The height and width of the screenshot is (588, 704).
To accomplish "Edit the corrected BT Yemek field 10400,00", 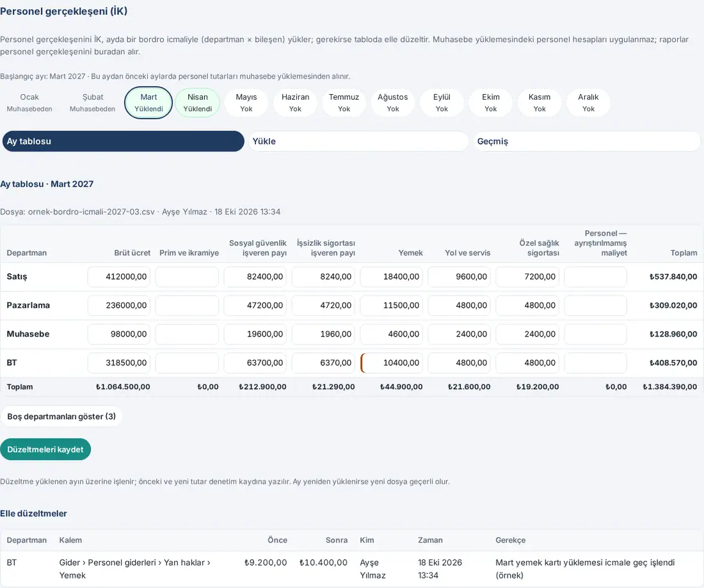I will [x=392, y=363].
